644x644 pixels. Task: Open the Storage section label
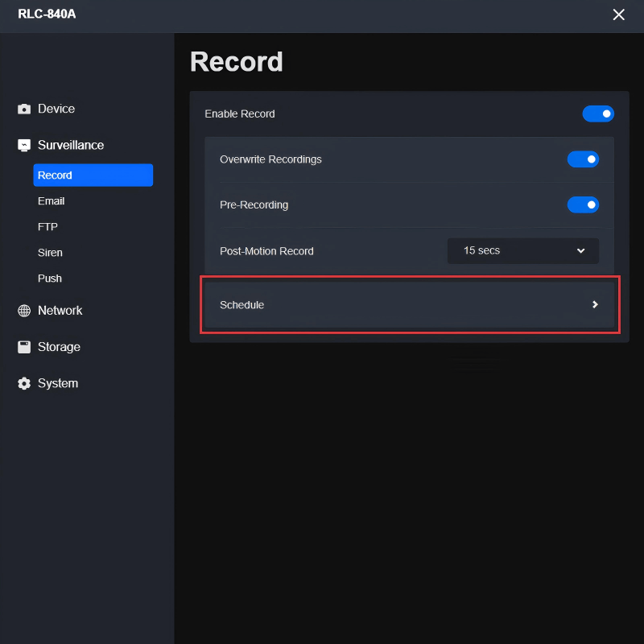pos(59,347)
